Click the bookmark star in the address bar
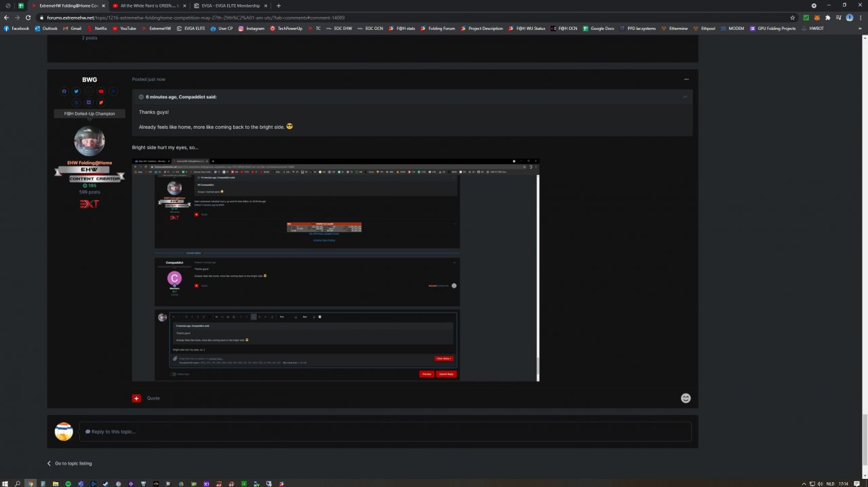The height and width of the screenshot is (487, 868). coord(793,18)
